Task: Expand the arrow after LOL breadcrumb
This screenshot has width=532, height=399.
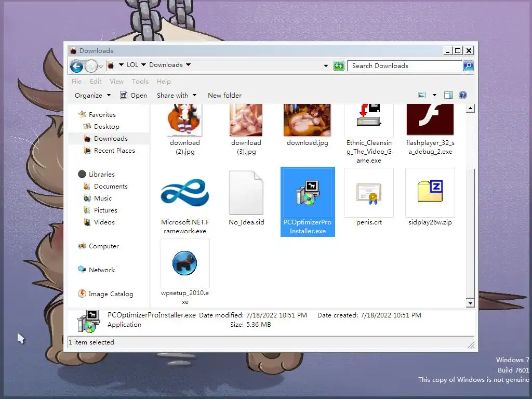Action: (x=143, y=65)
